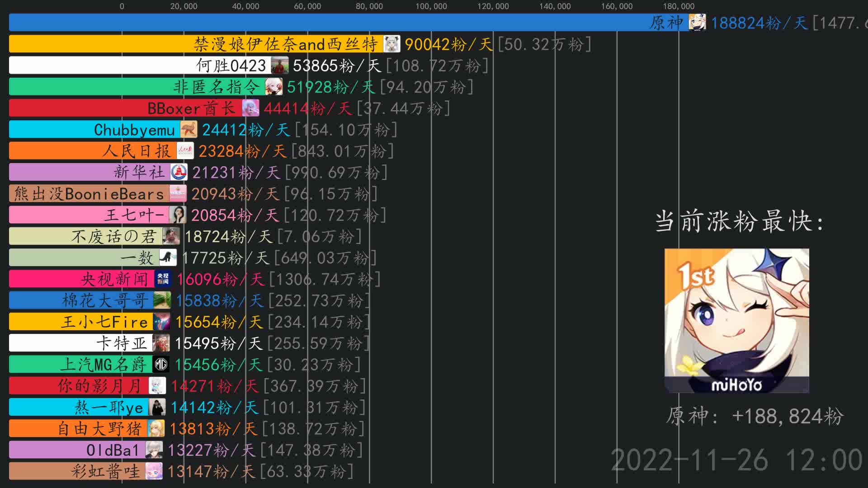Screen dimensions: 868x488
Task: Click the 你的影月月 avatar icon
Action: [158, 385]
